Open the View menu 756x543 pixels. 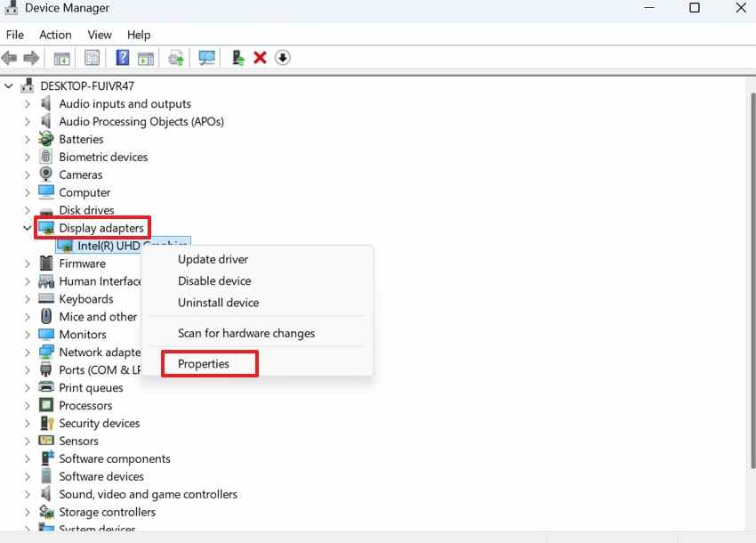100,35
